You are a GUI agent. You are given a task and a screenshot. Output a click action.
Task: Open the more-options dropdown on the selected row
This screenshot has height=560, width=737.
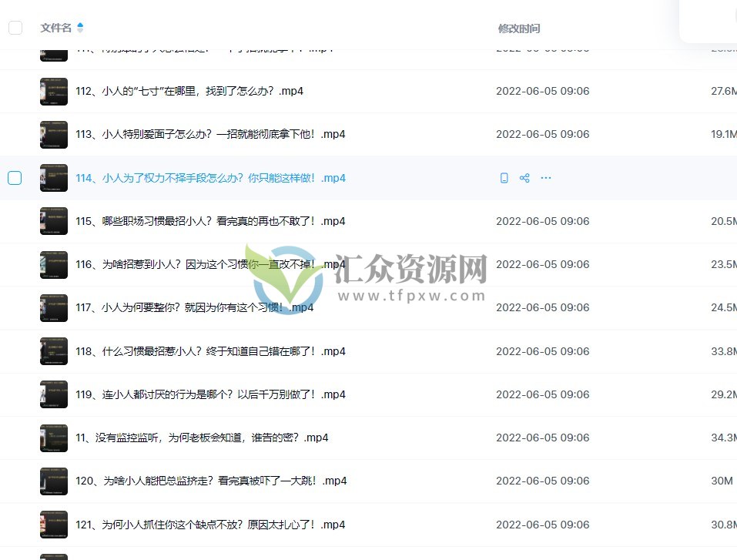tap(546, 178)
